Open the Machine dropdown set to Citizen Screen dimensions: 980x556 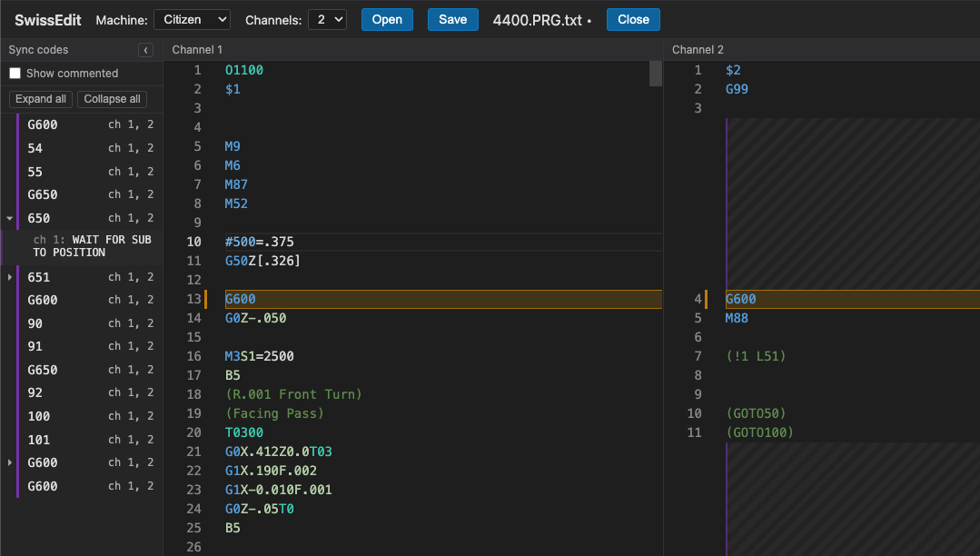(192, 19)
